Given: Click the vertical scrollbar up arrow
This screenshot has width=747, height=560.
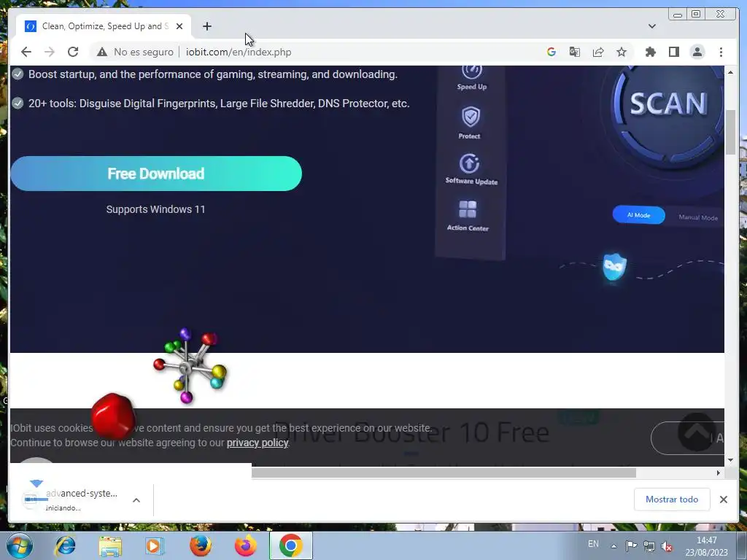Looking at the screenshot, I should tap(730, 72).
